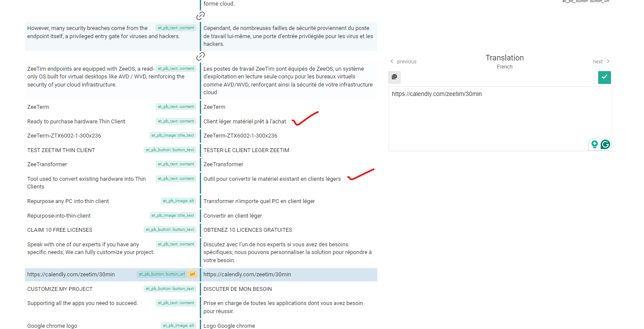This screenshot has width=644, height=329.
Task: Click the et_pb_button: button_url tag
Action: tap(162, 275)
